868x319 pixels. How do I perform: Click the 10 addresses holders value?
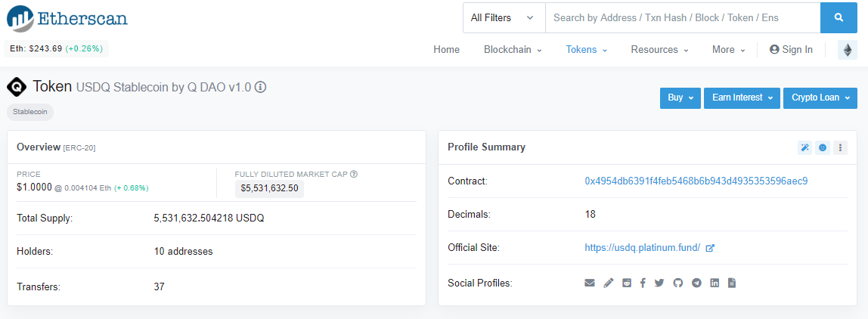click(x=183, y=252)
